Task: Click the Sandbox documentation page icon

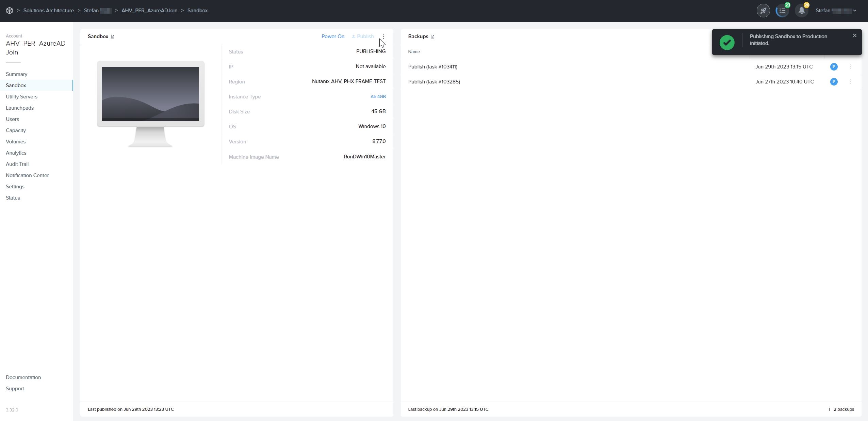Action: click(x=113, y=36)
